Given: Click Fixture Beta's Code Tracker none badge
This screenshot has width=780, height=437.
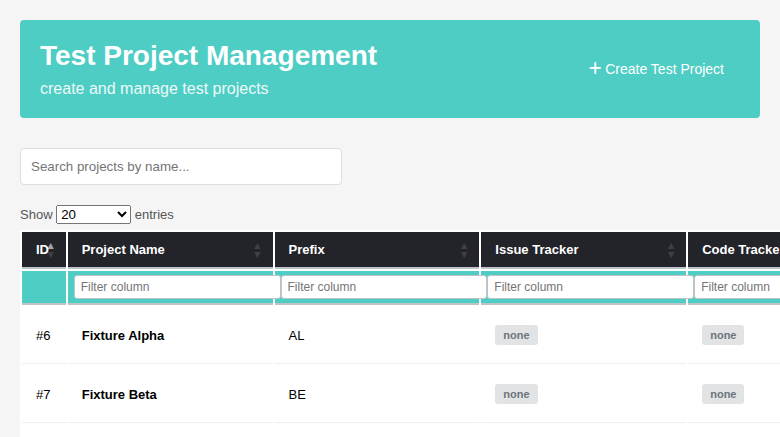Looking at the screenshot, I should click(723, 394).
